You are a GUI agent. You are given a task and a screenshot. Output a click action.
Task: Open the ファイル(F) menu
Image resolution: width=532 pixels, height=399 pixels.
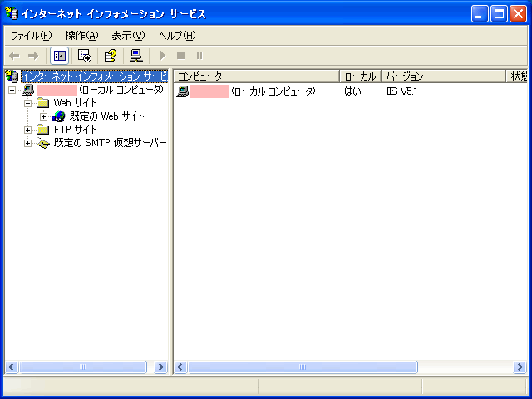(31, 35)
